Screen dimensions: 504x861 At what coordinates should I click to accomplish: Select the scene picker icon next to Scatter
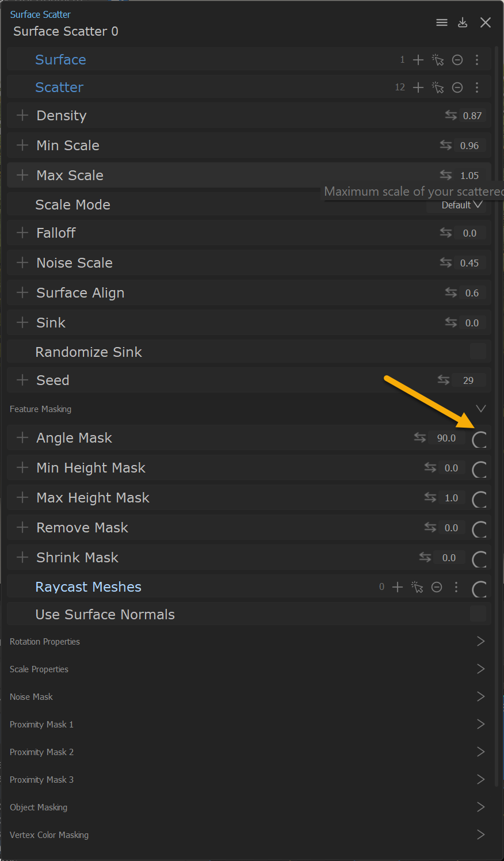[438, 87]
